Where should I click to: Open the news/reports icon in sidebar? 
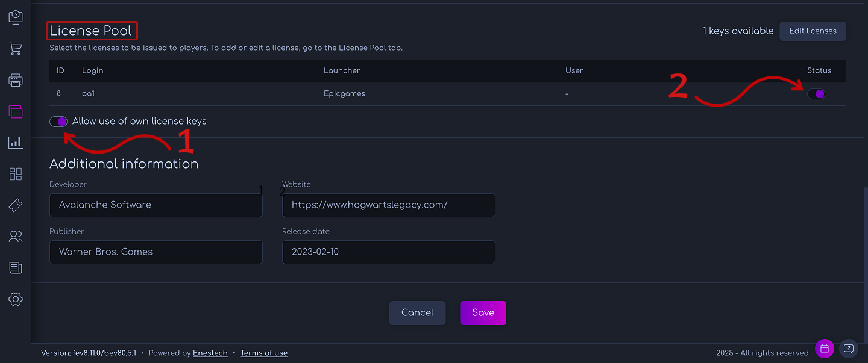[15, 267]
